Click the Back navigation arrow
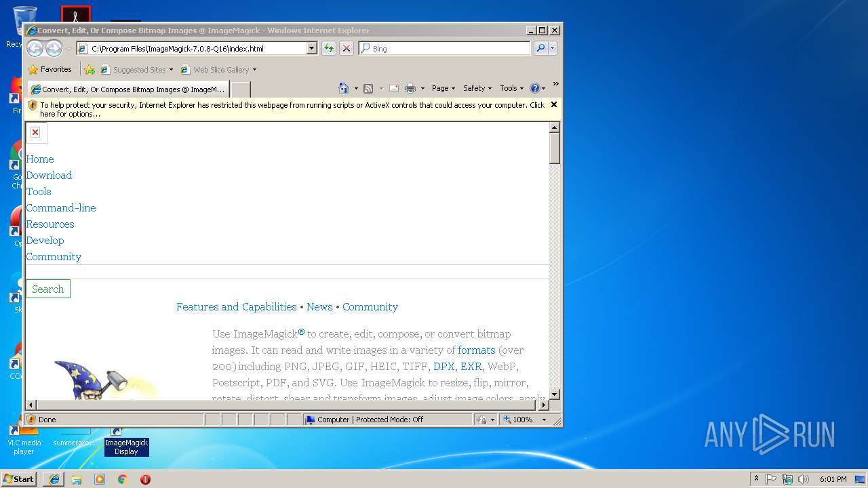 pos(35,48)
